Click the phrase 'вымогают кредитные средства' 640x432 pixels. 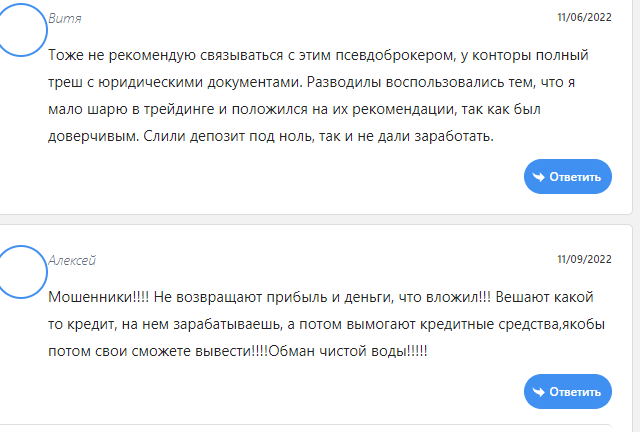point(452,325)
